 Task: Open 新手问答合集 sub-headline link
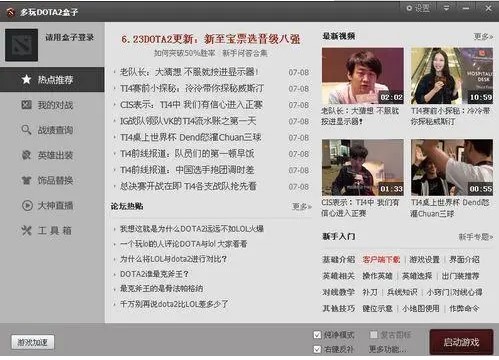point(245,53)
